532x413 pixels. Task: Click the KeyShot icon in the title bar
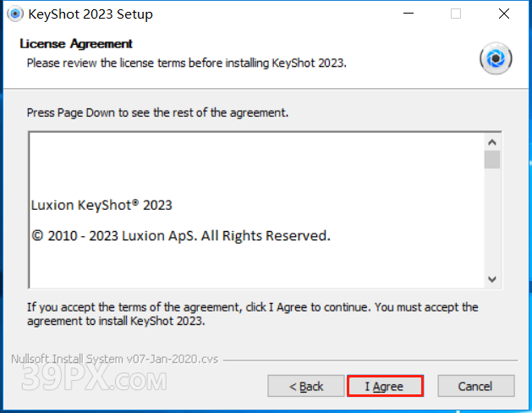pos(14,14)
